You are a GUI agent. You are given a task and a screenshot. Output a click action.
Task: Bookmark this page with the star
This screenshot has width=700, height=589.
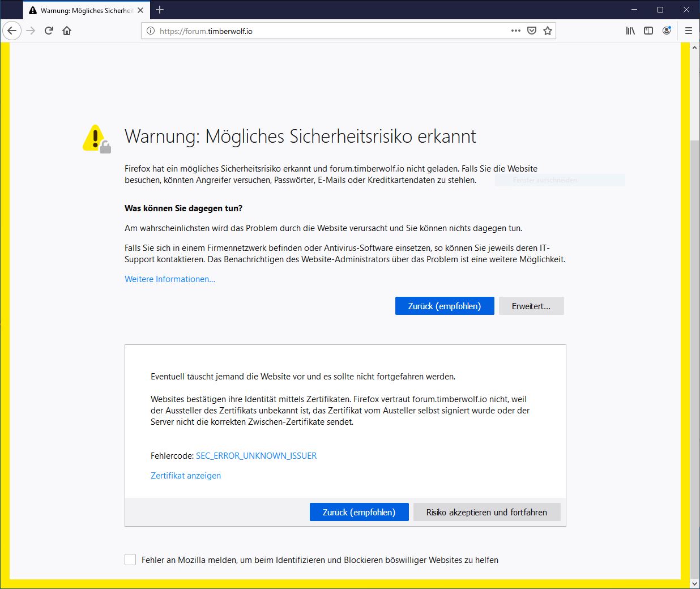click(547, 31)
